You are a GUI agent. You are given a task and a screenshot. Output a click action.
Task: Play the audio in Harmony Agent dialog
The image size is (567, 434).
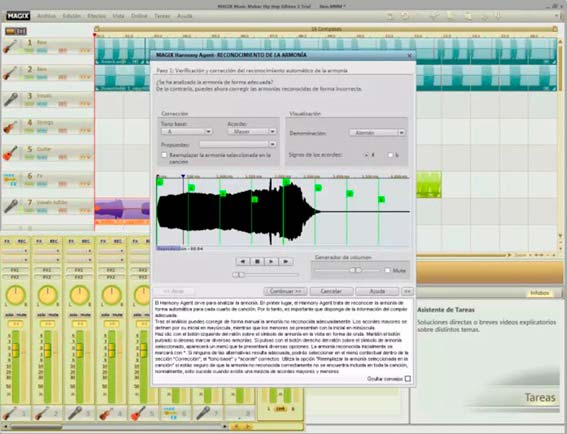pos(271,261)
